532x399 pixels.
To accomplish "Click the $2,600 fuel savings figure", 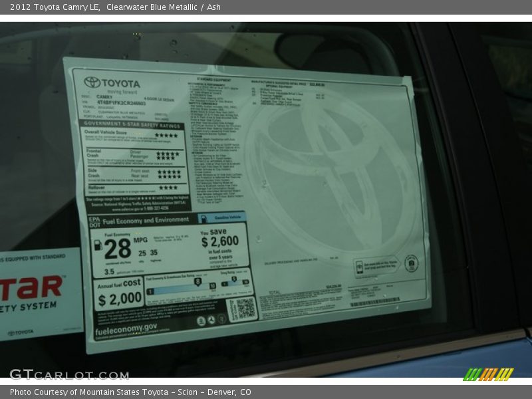I will [220, 241].
